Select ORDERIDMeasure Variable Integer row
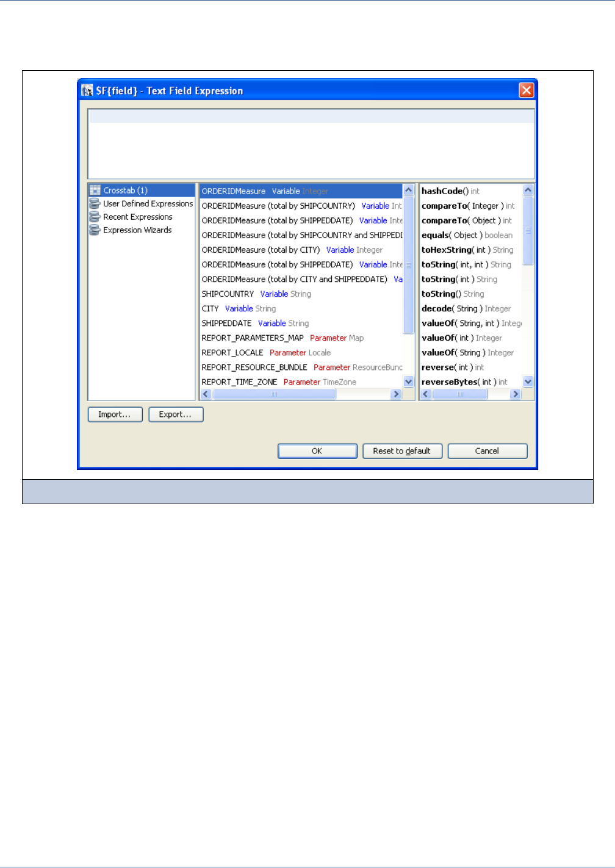Viewport: 615px width, 868px height. point(301,191)
